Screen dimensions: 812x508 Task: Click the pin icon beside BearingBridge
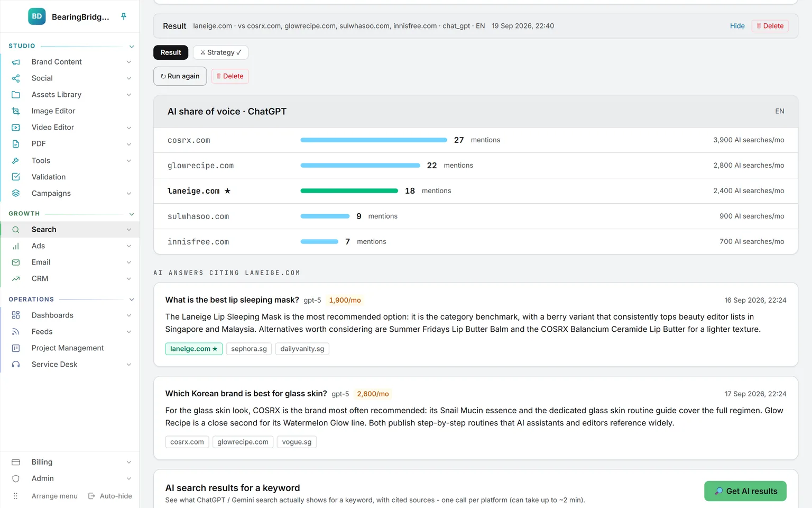[124, 16]
